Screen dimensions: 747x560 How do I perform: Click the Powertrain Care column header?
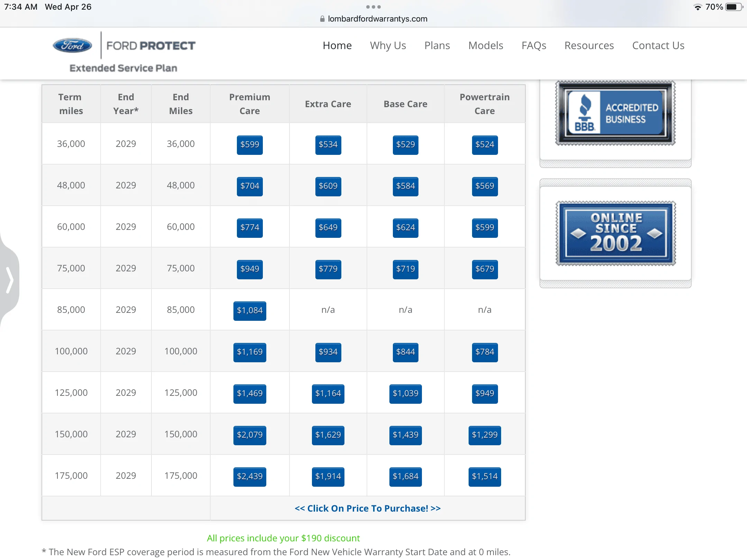click(485, 104)
